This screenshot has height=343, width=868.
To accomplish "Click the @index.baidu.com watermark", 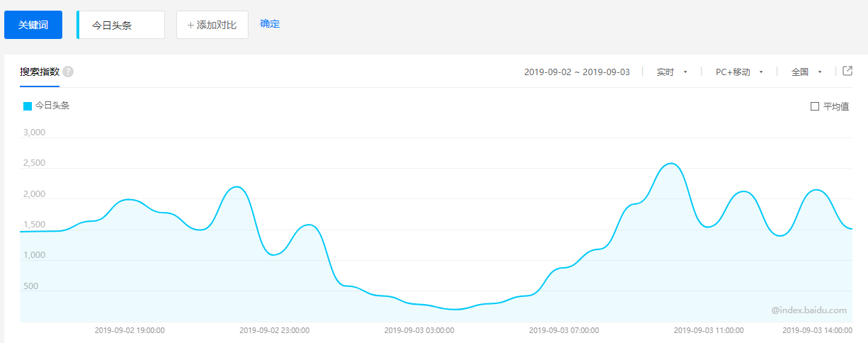I will [x=809, y=310].
